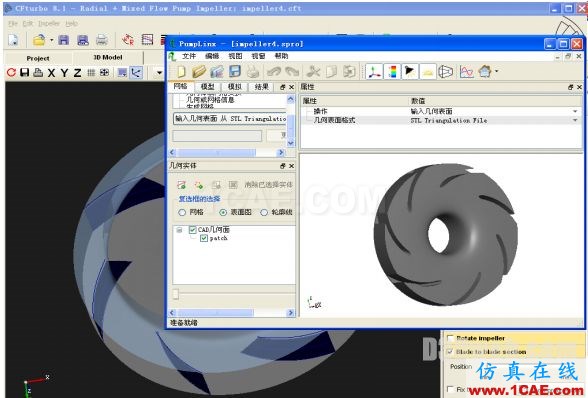This screenshot has width=588, height=398.
Task: Click the New document icon in PumpLinx toolbar
Action: [x=181, y=71]
